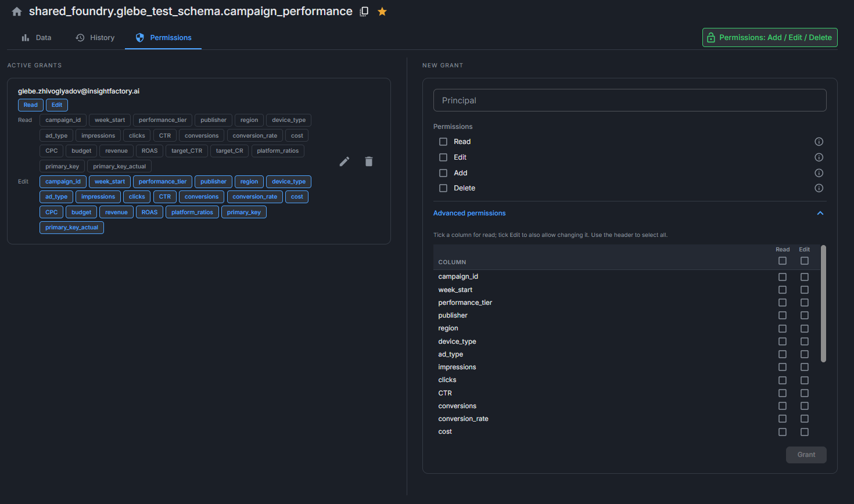
Task: Tick the Read checkbox for impressions
Action: 783,367
